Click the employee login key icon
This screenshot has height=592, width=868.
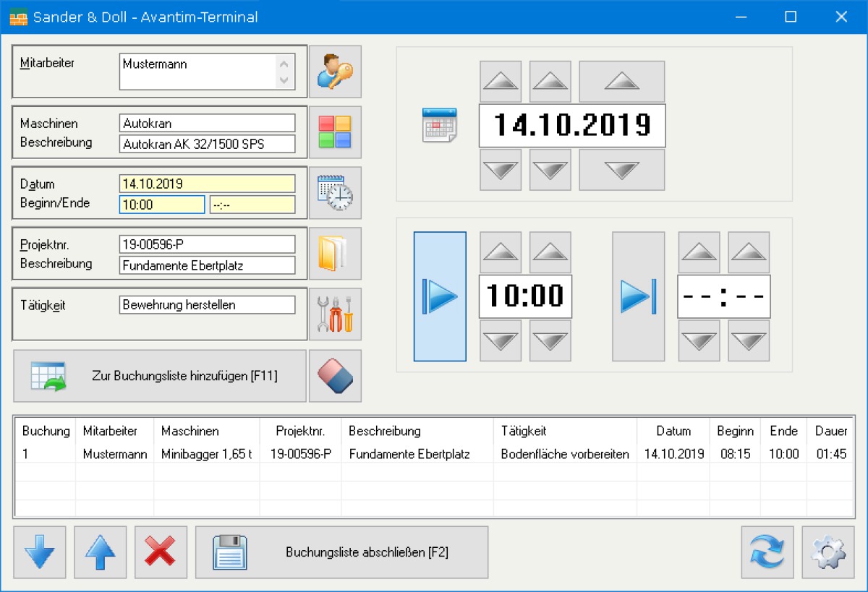(335, 72)
